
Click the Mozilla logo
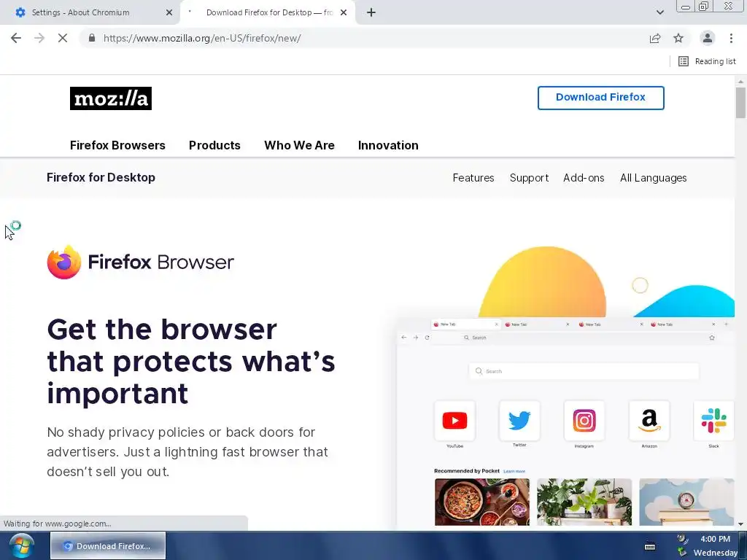pyautogui.click(x=111, y=98)
